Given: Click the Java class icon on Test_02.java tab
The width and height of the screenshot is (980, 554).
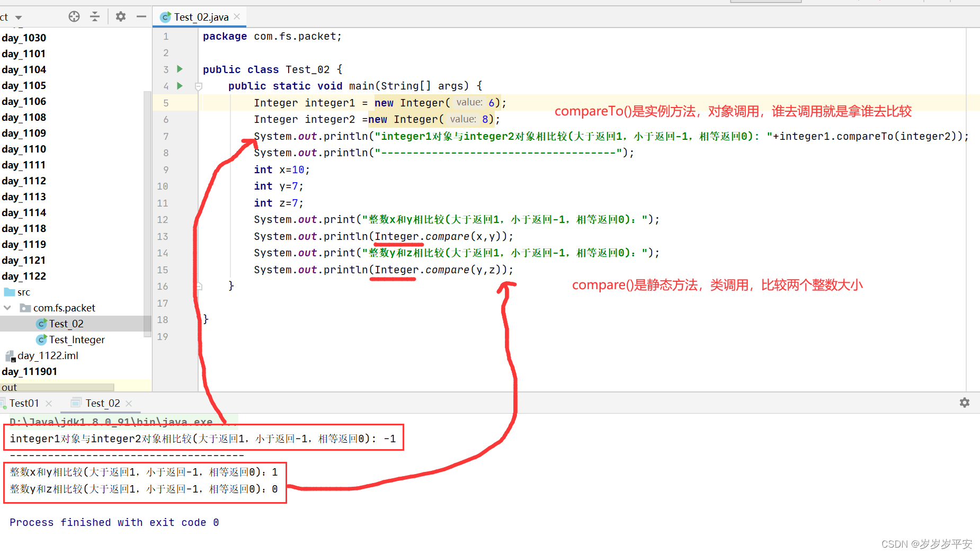Looking at the screenshot, I should pos(165,16).
